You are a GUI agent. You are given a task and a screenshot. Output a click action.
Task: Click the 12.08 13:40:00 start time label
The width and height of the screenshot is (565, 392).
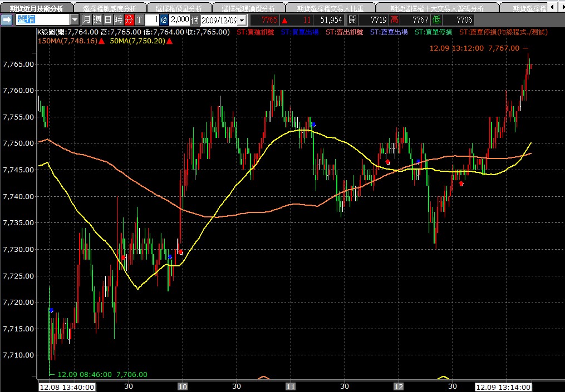(x=67, y=388)
